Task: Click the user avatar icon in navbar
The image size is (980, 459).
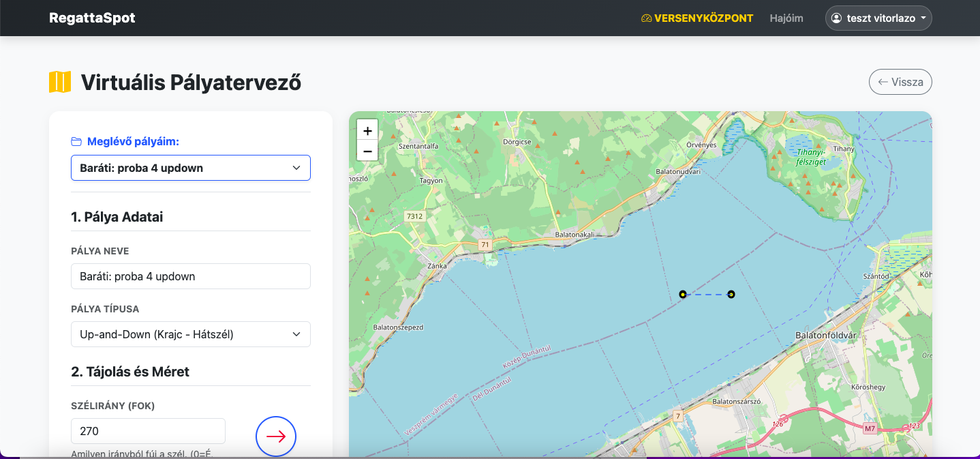Action: (836, 18)
